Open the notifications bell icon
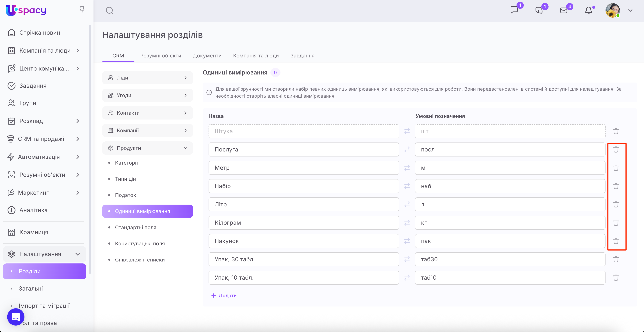 point(588,10)
